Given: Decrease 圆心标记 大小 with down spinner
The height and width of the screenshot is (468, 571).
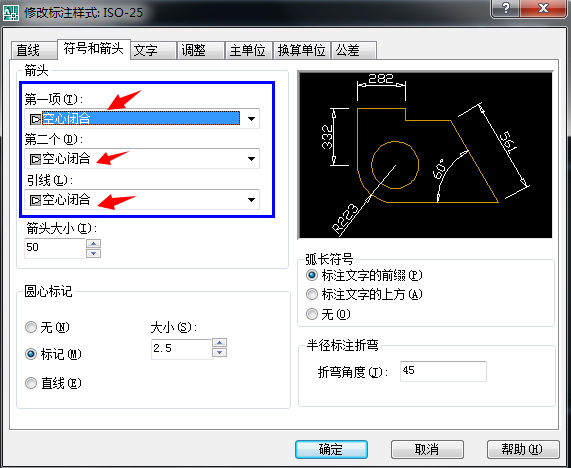Looking at the screenshot, I should (219, 352).
